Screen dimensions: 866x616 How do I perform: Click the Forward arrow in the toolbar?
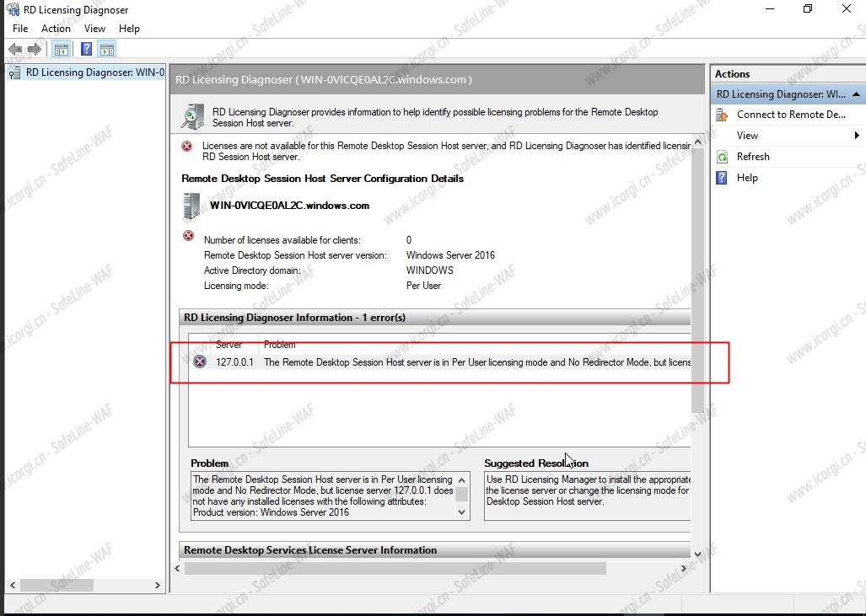pyautogui.click(x=35, y=50)
